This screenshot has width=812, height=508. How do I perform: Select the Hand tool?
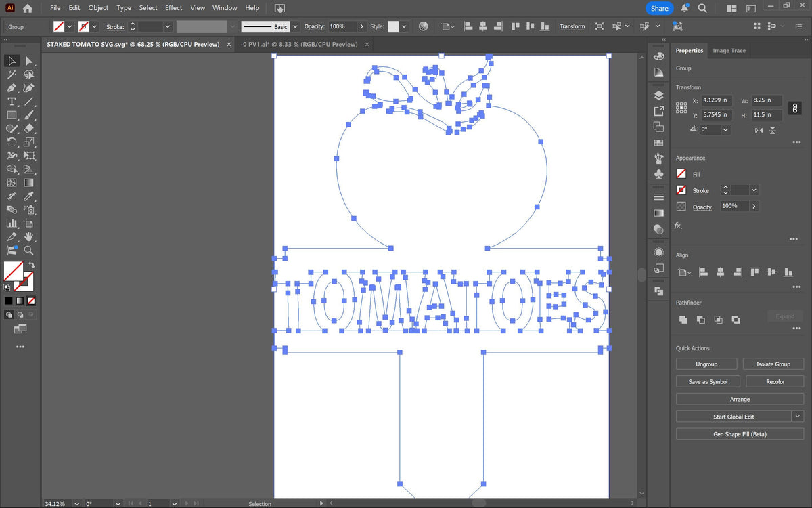click(x=29, y=236)
